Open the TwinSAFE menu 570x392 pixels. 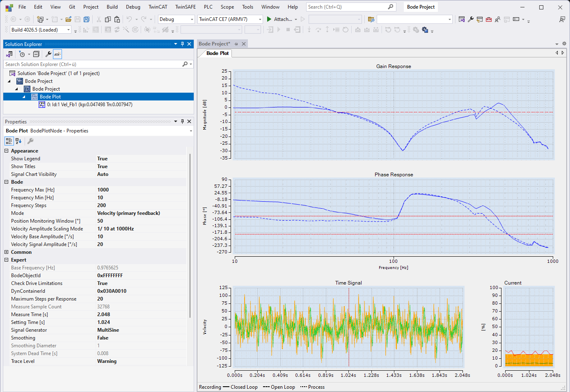pyautogui.click(x=185, y=7)
